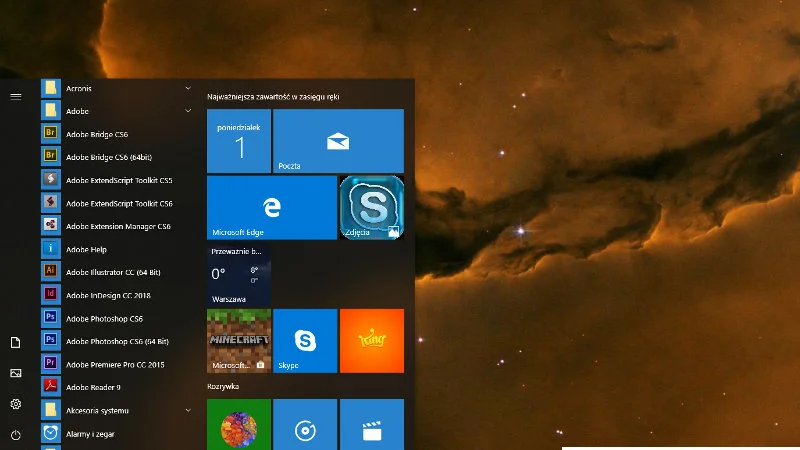Expand the Adobe folder chevron
Screen dimensions: 800x450
188,111
